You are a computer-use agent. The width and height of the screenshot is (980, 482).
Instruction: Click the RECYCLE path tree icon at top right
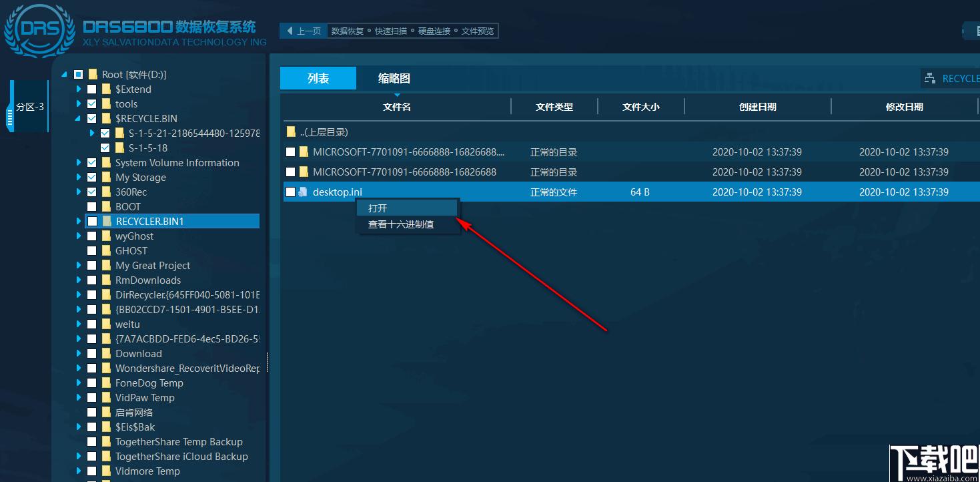pyautogui.click(x=930, y=79)
